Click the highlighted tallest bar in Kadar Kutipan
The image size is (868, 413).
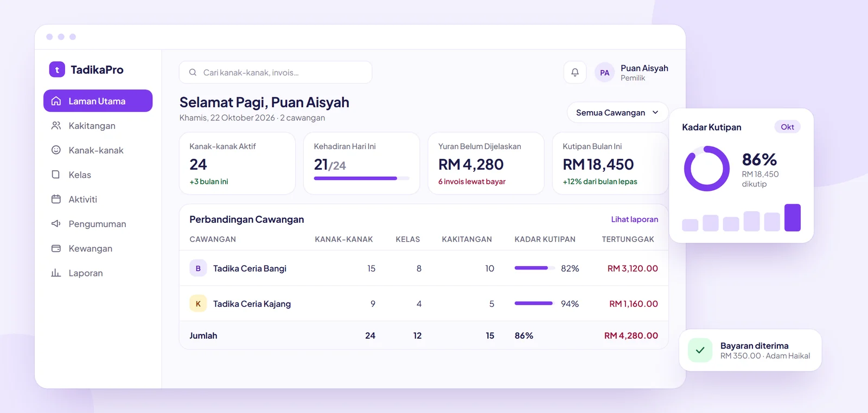[793, 217]
